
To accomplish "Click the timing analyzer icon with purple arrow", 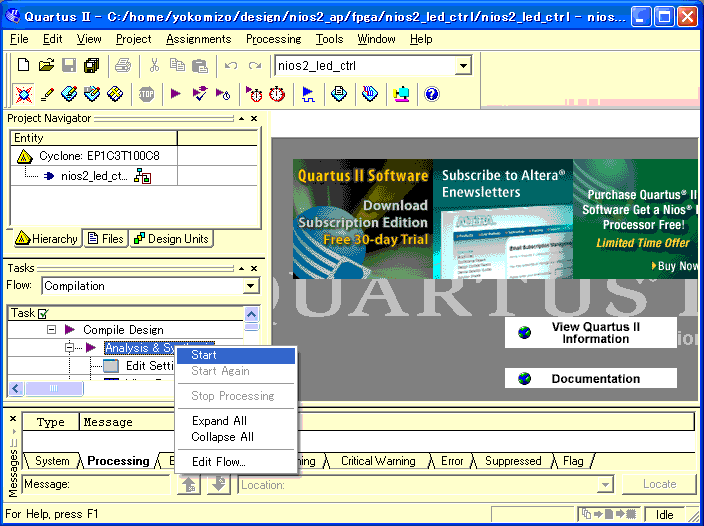I will coord(255,94).
